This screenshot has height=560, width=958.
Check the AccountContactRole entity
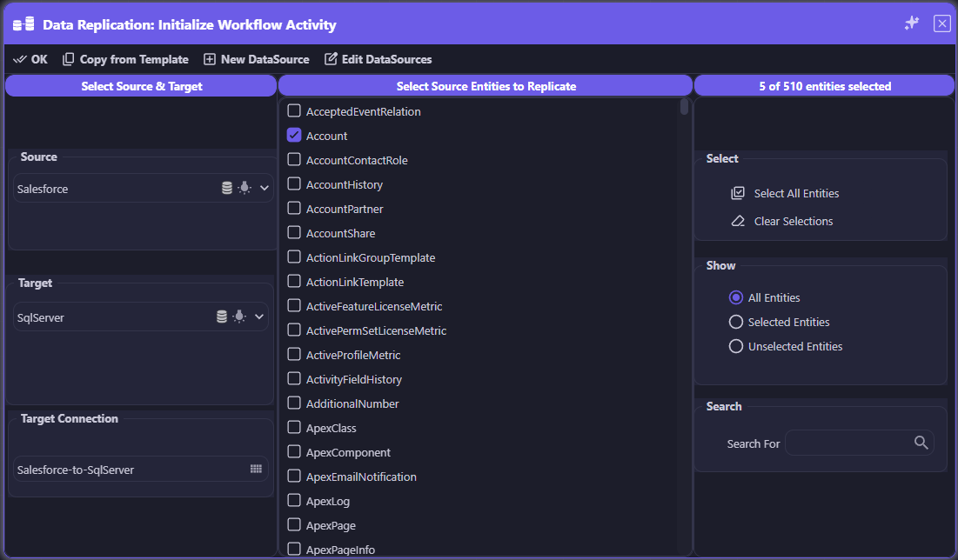pos(294,159)
